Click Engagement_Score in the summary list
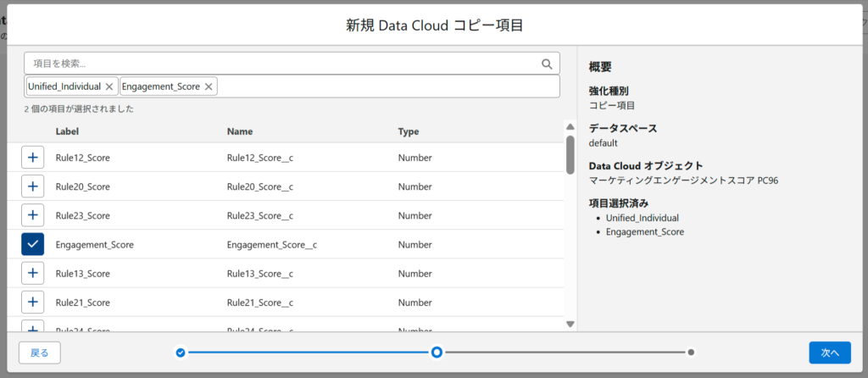The image size is (868, 378). click(645, 232)
